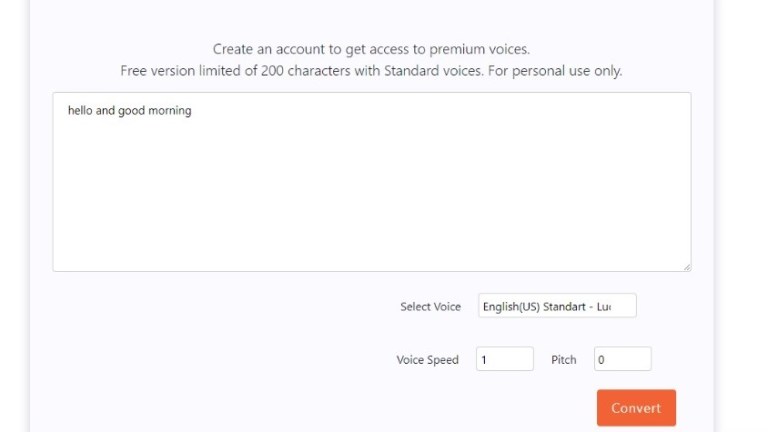Click the Voice Speed input field
768x432 pixels.
coord(504,359)
